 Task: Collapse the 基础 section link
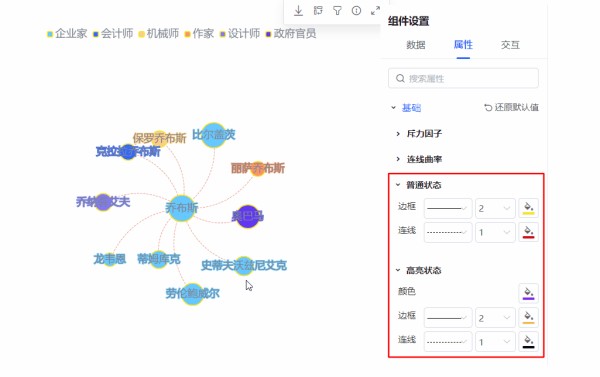[411, 108]
